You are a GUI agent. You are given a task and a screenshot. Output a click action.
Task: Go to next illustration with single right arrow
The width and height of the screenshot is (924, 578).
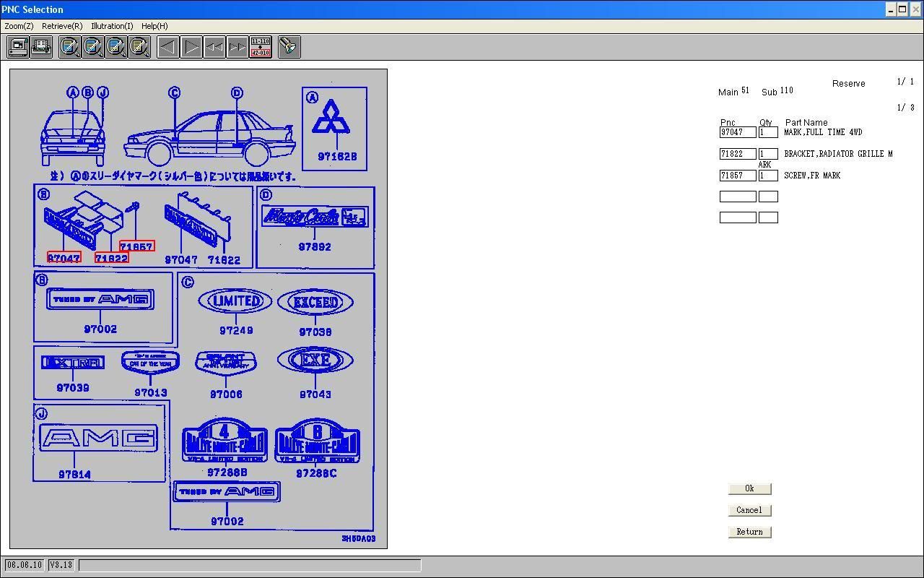(x=191, y=47)
